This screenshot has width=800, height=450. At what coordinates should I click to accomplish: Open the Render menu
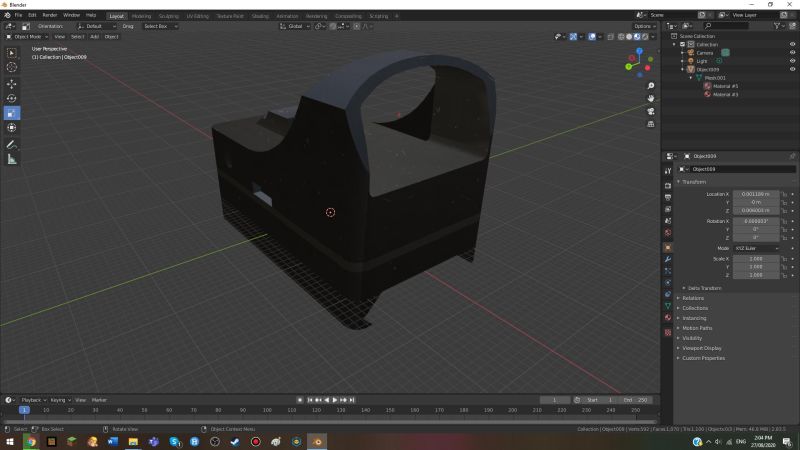49,15
